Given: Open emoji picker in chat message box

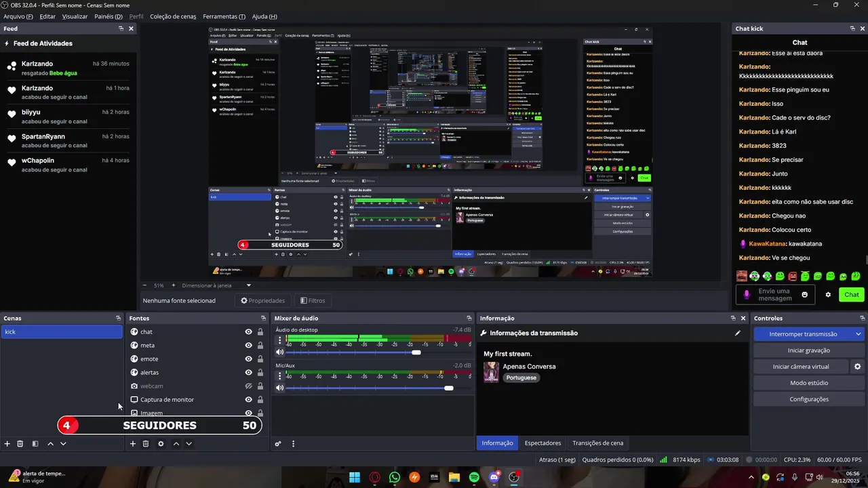Looking at the screenshot, I should tap(805, 295).
